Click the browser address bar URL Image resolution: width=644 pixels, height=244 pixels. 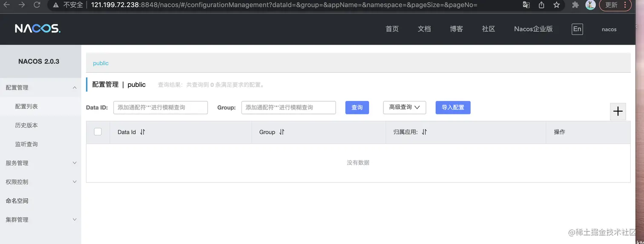click(x=284, y=5)
